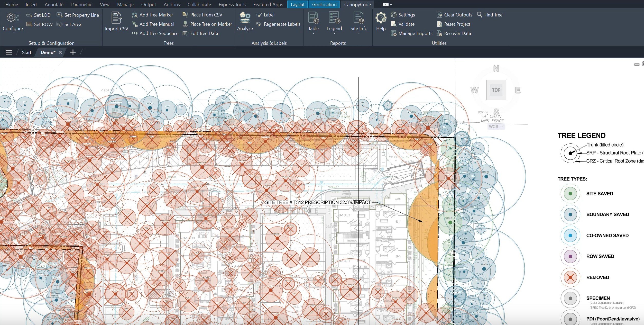Expand the Table dropdown
This screenshot has width=644, height=325.
[313, 33]
